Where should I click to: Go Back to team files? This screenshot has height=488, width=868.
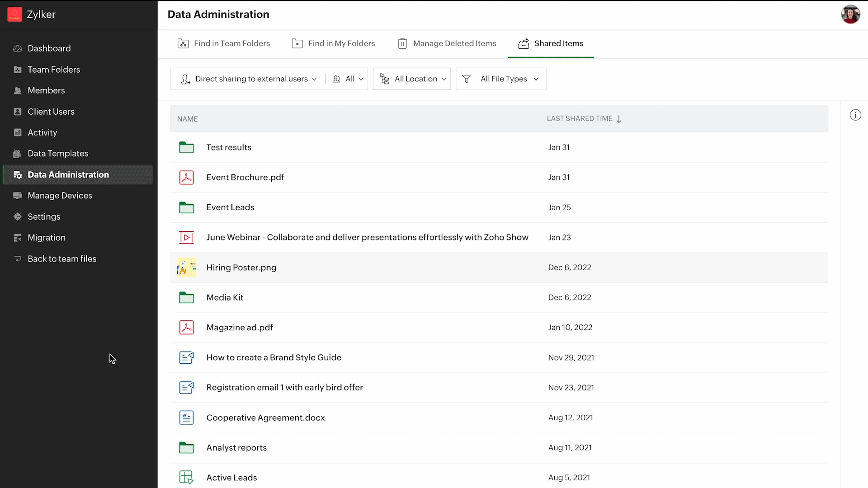(x=62, y=259)
